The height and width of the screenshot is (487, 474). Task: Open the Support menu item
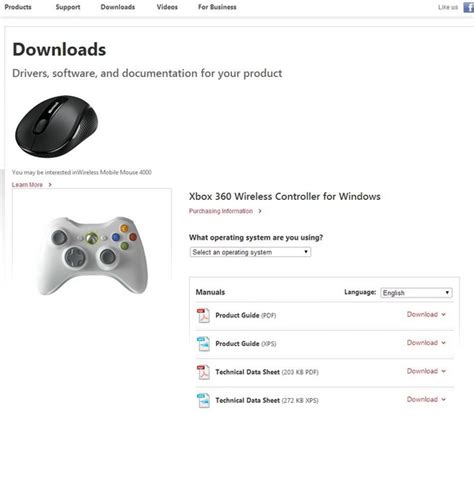click(x=68, y=7)
